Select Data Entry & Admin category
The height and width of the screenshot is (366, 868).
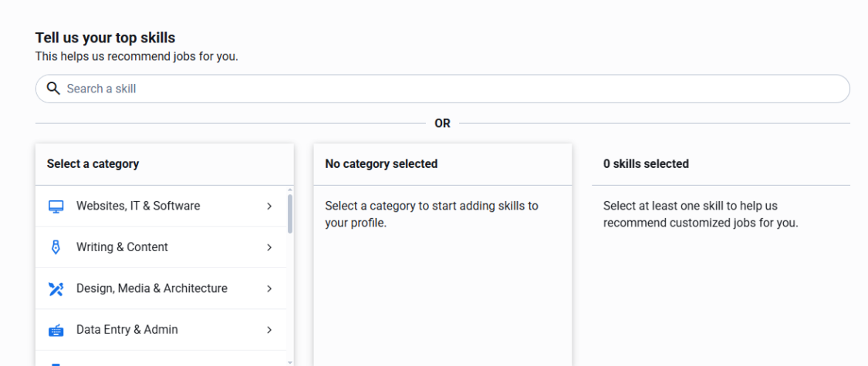pos(161,330)
